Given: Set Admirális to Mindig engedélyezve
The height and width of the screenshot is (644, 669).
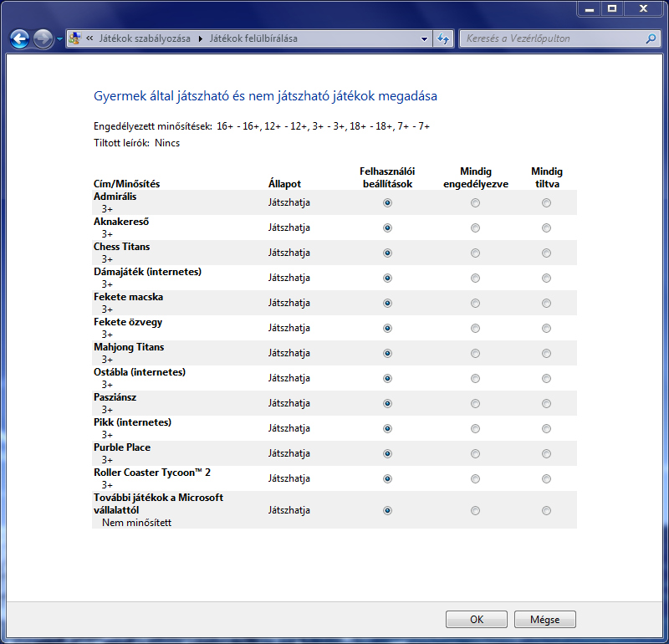Looking at the screenshot, I should click(475, 202).
